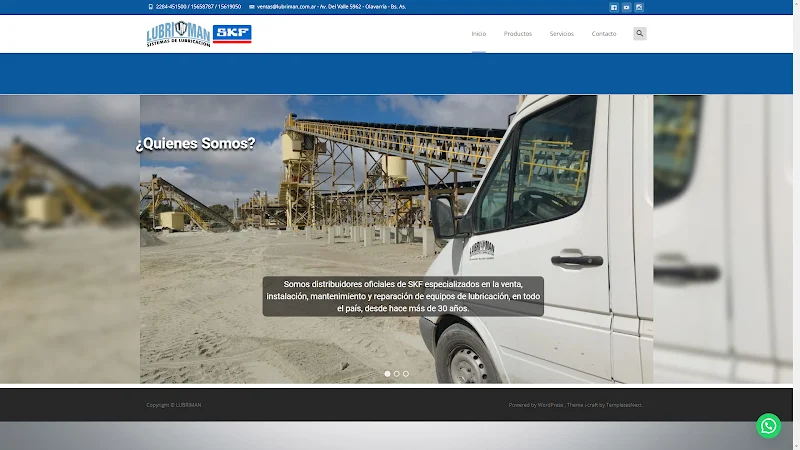Click the WordPress footer link
Viewport: 800px width, 450px height.
click(551, 405)
